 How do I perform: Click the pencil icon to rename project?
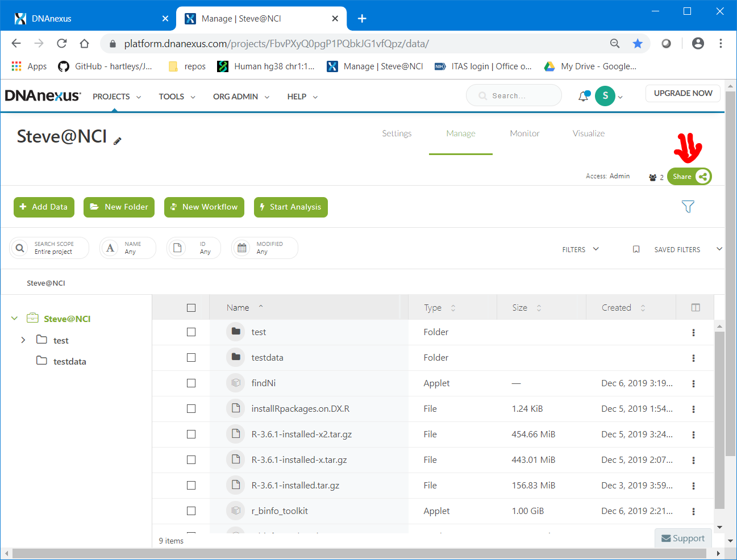click(x=118, y=141)
